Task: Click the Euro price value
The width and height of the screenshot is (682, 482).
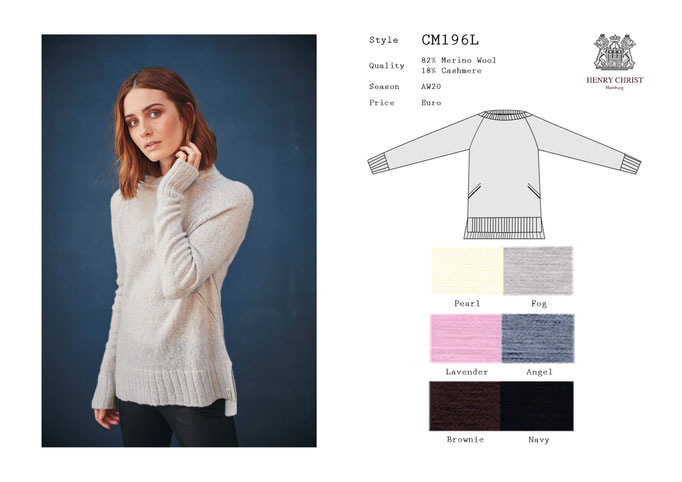Action: pos(431,103)
